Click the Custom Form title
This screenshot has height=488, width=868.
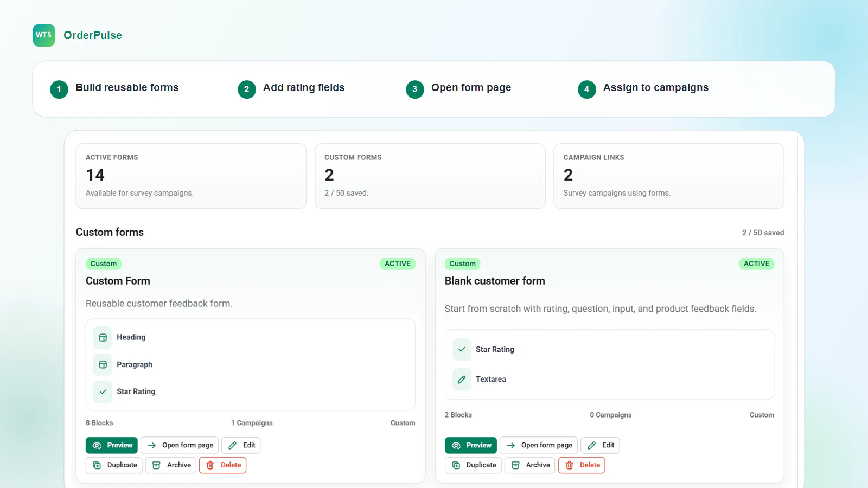click(118, 281)
